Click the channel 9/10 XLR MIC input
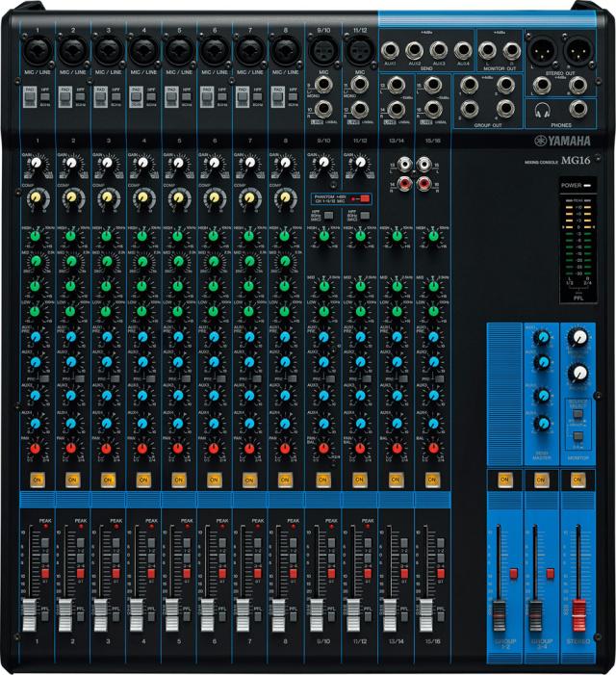This screenshot has height=675, width=616. (323, 51)
